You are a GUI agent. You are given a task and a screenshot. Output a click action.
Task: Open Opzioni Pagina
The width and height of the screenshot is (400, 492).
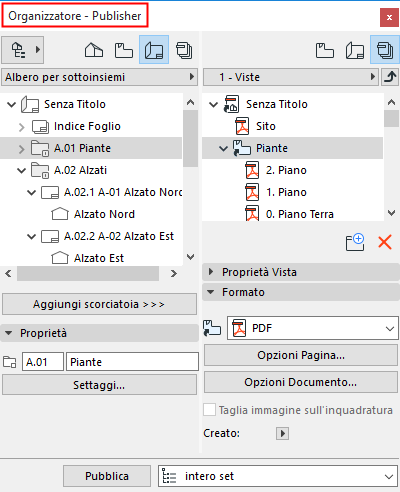click(301, 355)
